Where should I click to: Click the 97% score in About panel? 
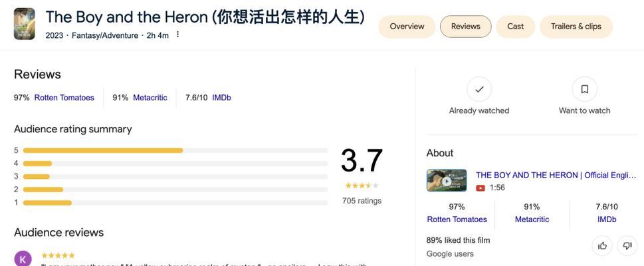[457, 207]
